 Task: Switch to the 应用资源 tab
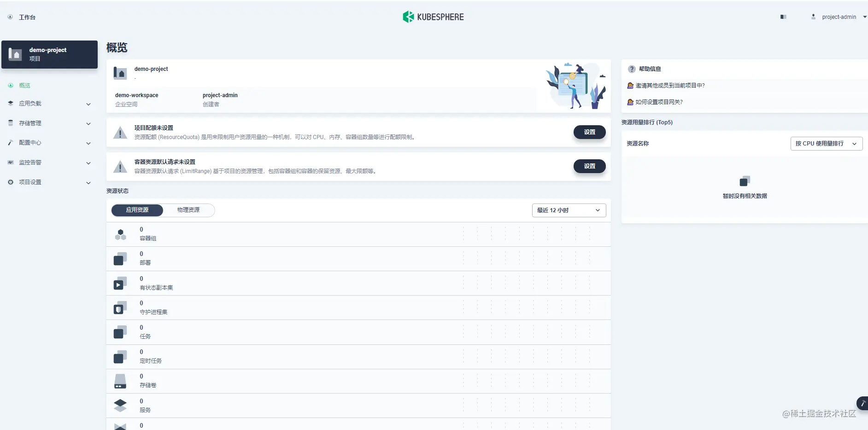pos(137,210)
